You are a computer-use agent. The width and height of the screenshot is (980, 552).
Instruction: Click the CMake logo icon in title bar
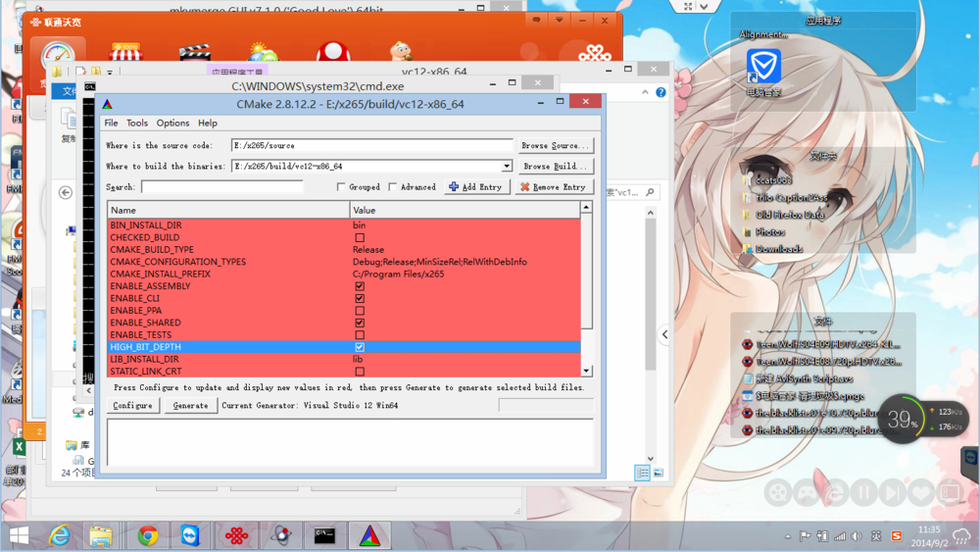(x=107, y=104)
